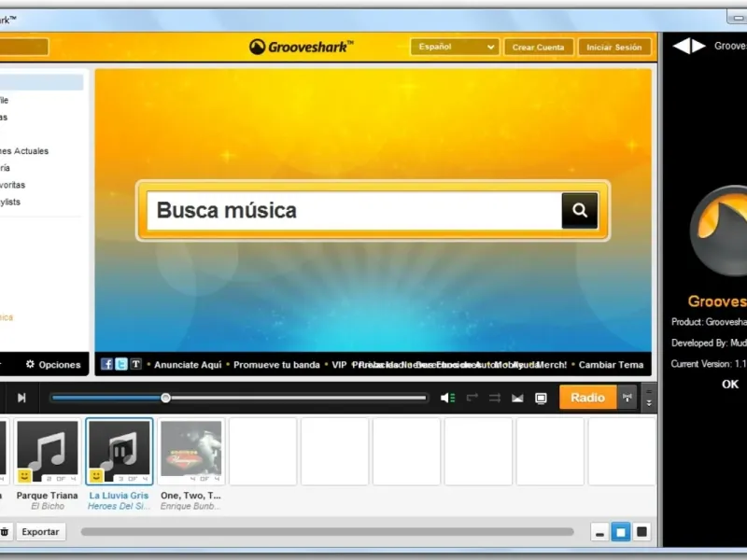This screenshot has height=560, width=747.
Task: Click La Lluvia Gris song title
Action: pos(119,496)
